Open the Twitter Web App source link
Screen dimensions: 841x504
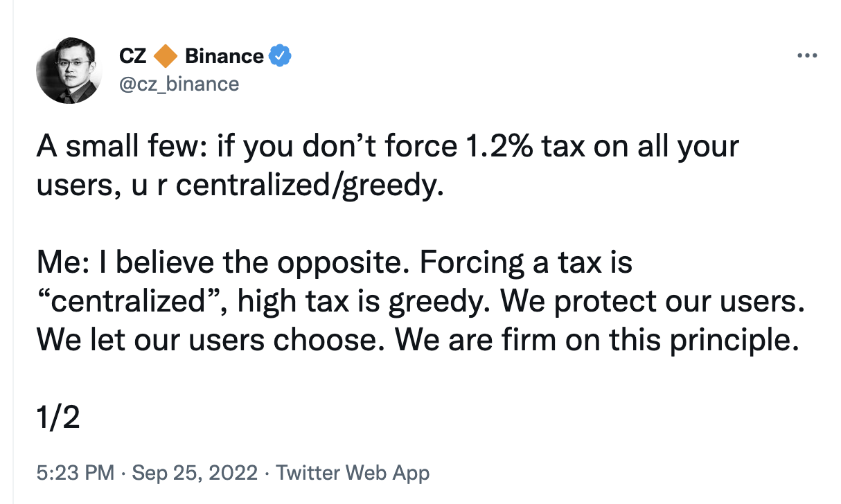(353, 474)
